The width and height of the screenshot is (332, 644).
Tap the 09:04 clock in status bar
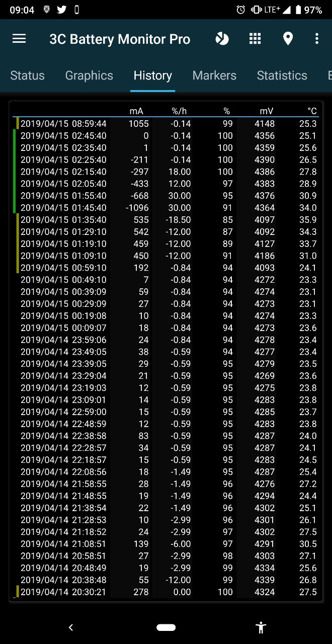pyautogui.click(x=22, y=10)
